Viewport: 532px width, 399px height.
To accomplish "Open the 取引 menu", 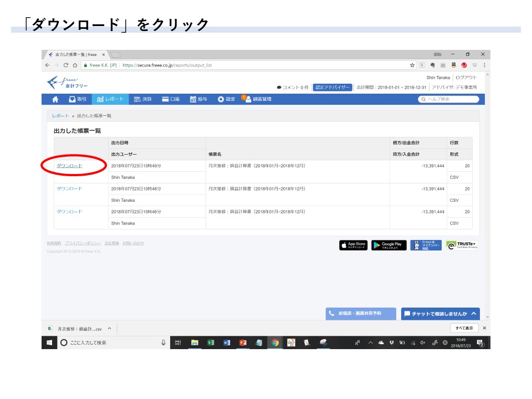I will 78,99.
